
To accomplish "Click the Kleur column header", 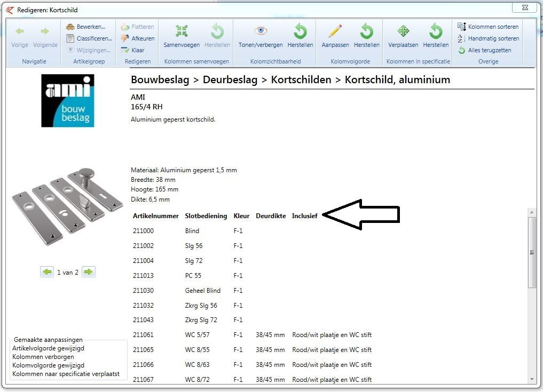I will (241, 216).
